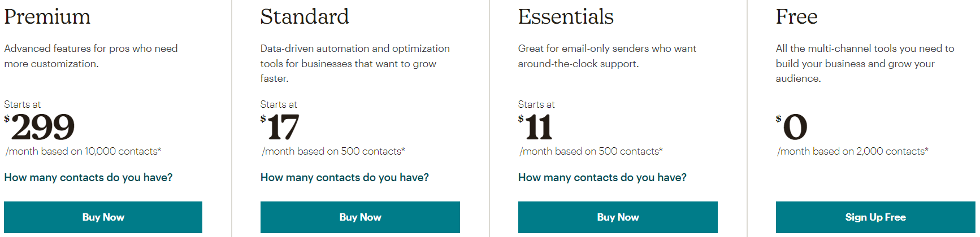
Task: Click Buy Now under the Standard plan
Action: pyautogui.click(x=360, y=217)
